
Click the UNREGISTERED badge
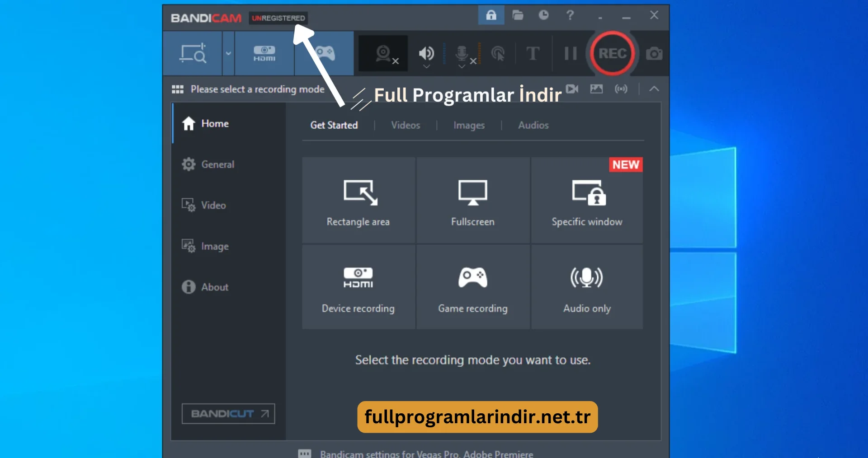coord(278,18)
